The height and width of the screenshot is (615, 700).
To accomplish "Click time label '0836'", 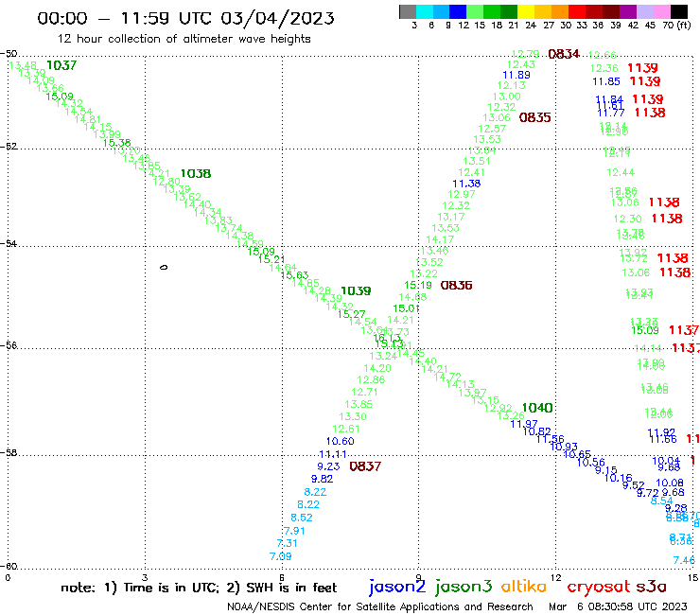I will coord(456,286).
